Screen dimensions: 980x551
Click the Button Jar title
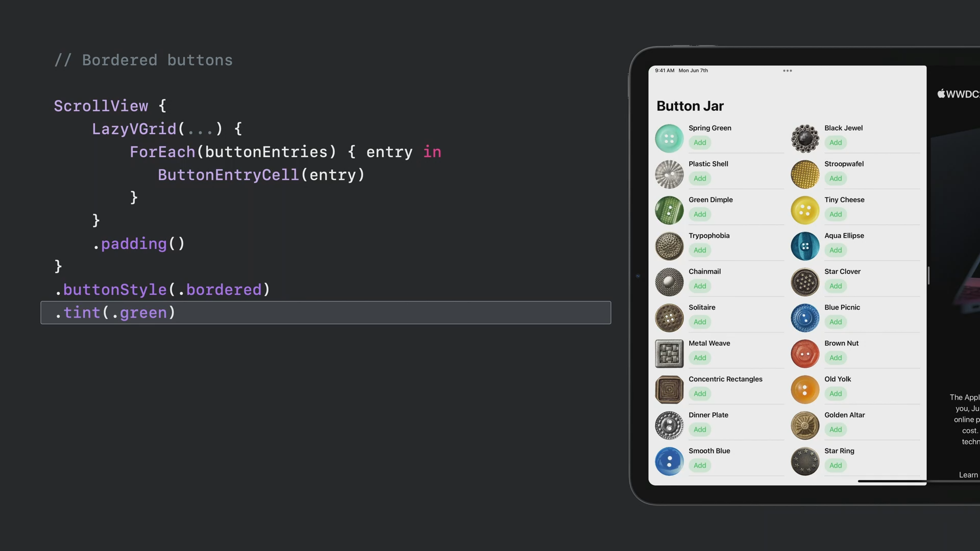coord(690,106)
